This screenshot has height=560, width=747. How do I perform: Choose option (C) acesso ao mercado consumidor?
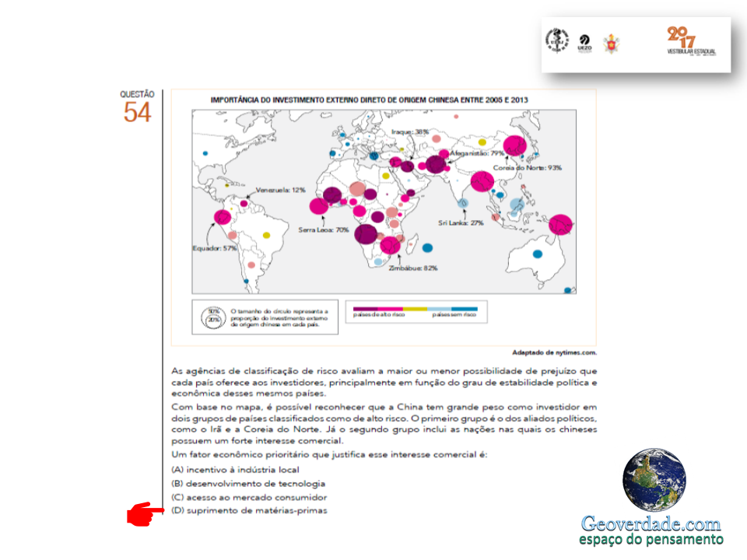click(249, 498)
